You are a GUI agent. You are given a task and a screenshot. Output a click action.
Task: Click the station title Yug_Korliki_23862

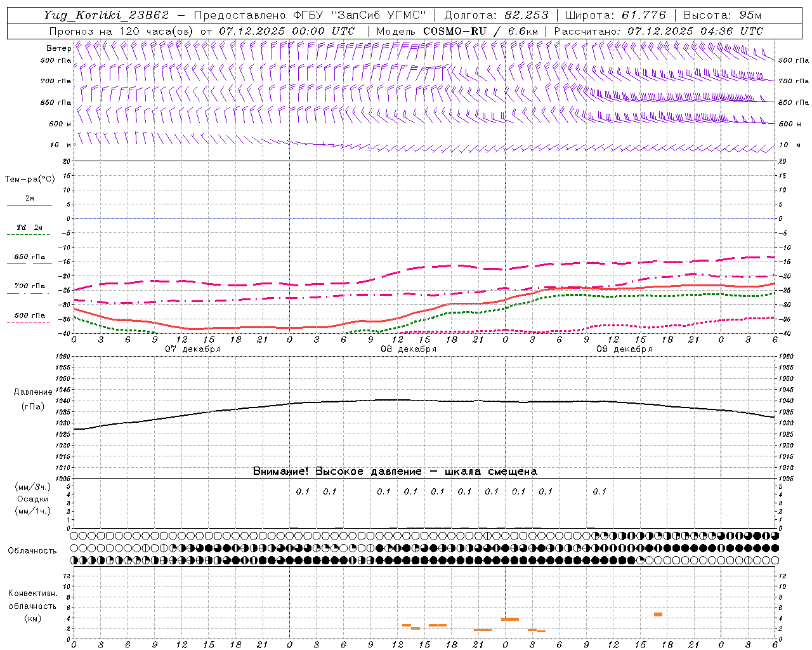coord(107,15)
